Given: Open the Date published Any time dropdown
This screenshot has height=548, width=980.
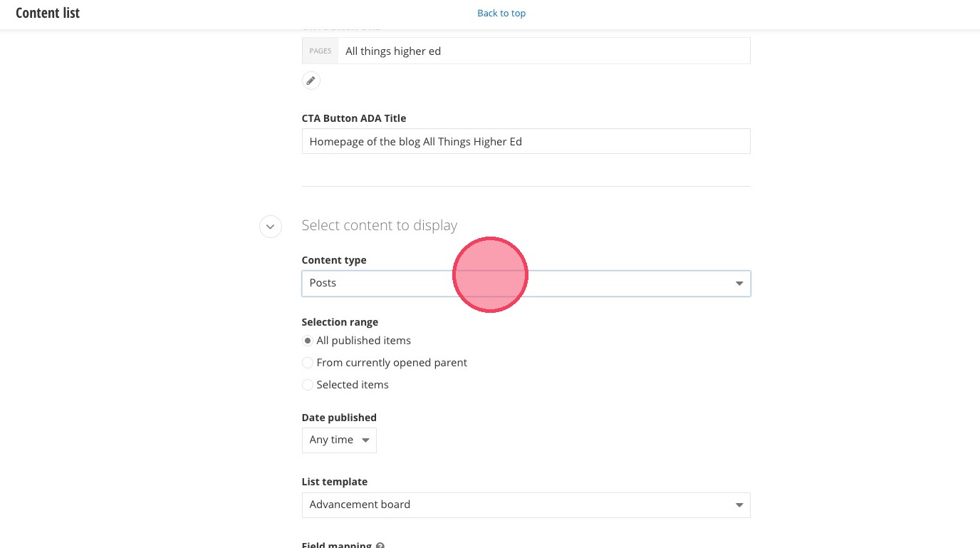Looking at the screenshot, I should coord(339,440).
